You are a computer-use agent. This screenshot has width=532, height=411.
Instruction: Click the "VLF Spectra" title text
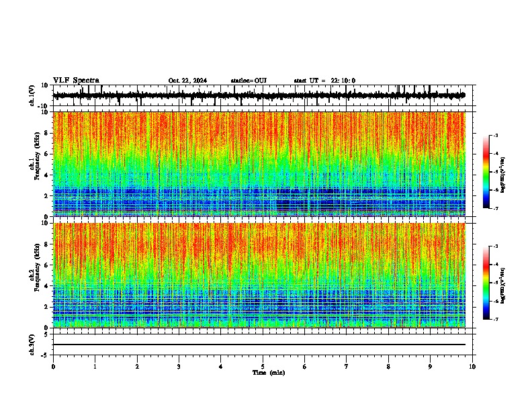point(76,81)
